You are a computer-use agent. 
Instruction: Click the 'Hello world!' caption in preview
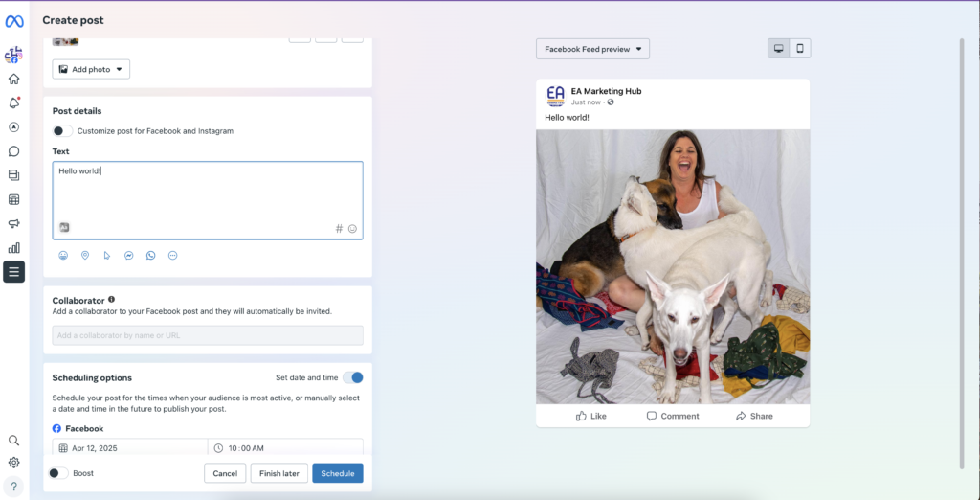pyautogui.click(x=567, y=117)
